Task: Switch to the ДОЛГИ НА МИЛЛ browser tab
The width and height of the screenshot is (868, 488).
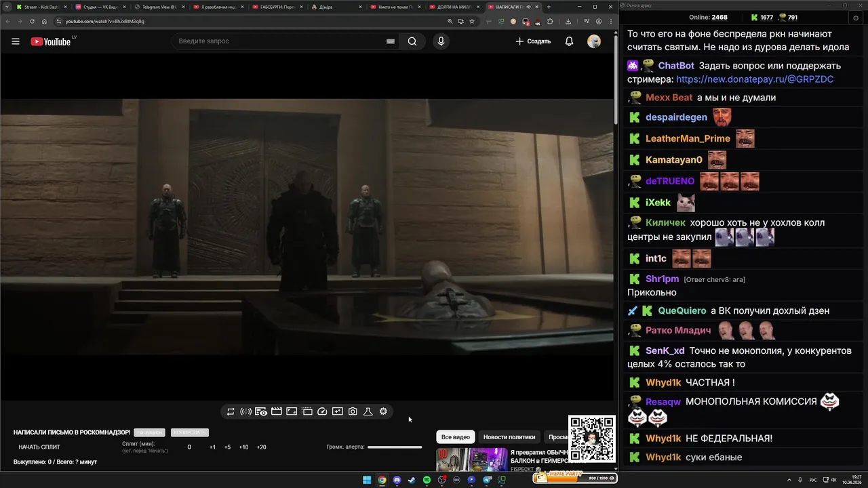Action: tap(453, 7)
